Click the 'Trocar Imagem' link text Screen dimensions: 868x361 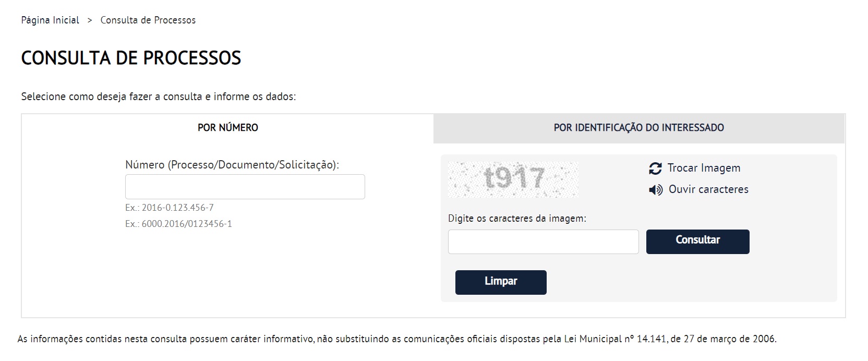click(704, 168)
